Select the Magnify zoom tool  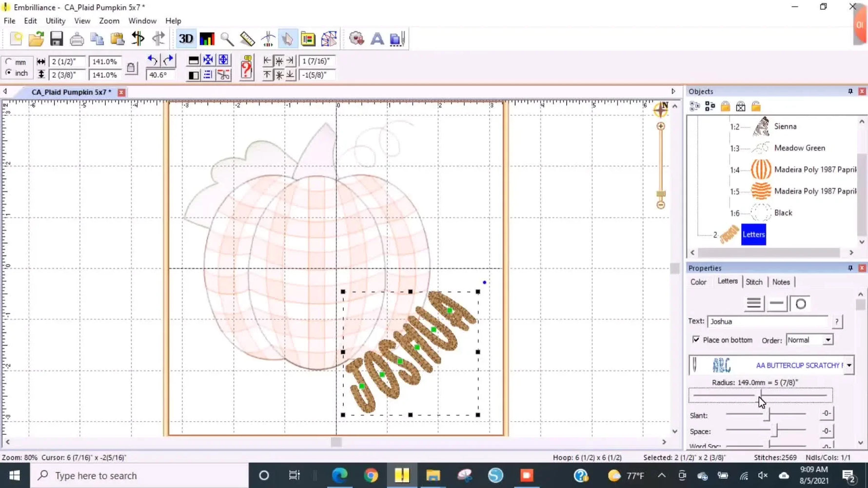click(227, 39)
